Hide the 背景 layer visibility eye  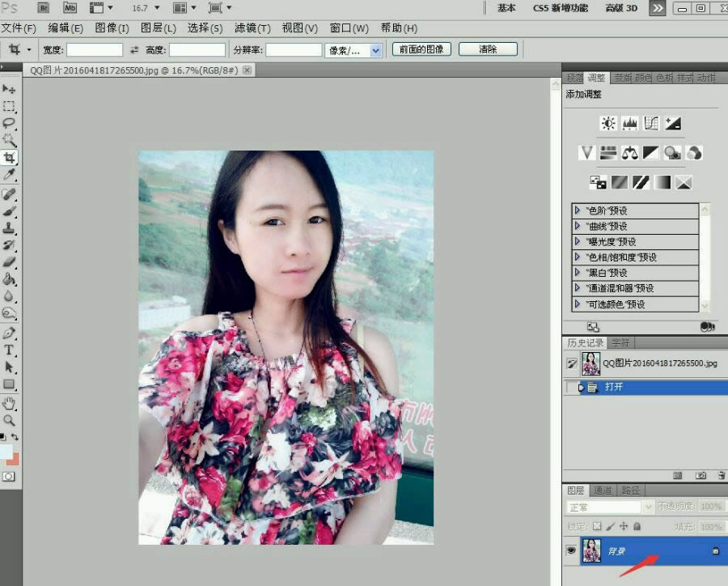pos(572,550)
